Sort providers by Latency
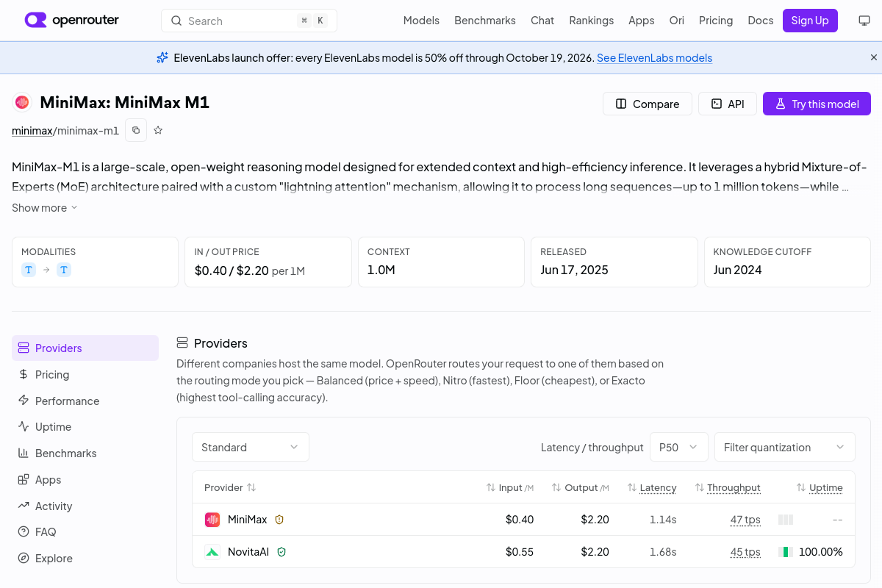The image size is (882, 588). 652,487
